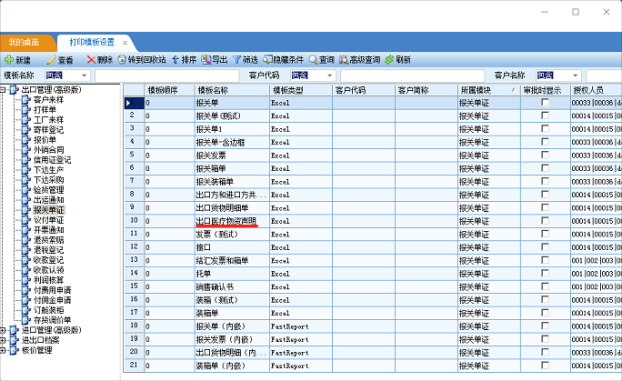The height and width of the screenshot is (381, 622).
Task: Click the 排序 sort icon
Action: 175,60
